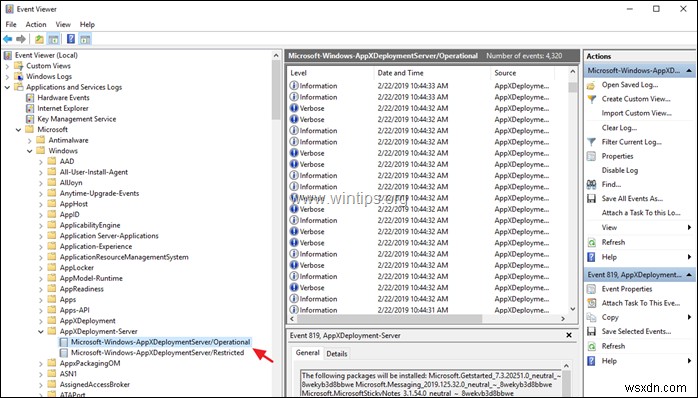This screenshot has width=698, height=398.
Task: Open the View submenu arrow
Action: click(x=689, y=227)
